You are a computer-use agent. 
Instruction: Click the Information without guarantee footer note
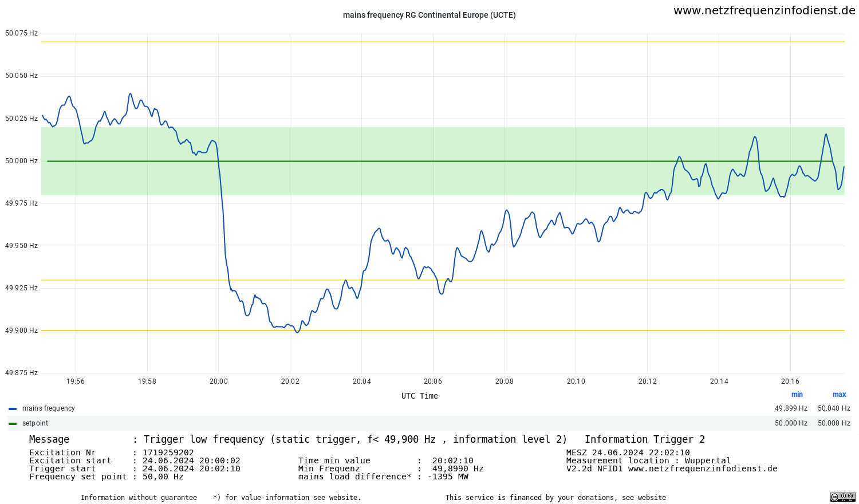coord(139,498)
